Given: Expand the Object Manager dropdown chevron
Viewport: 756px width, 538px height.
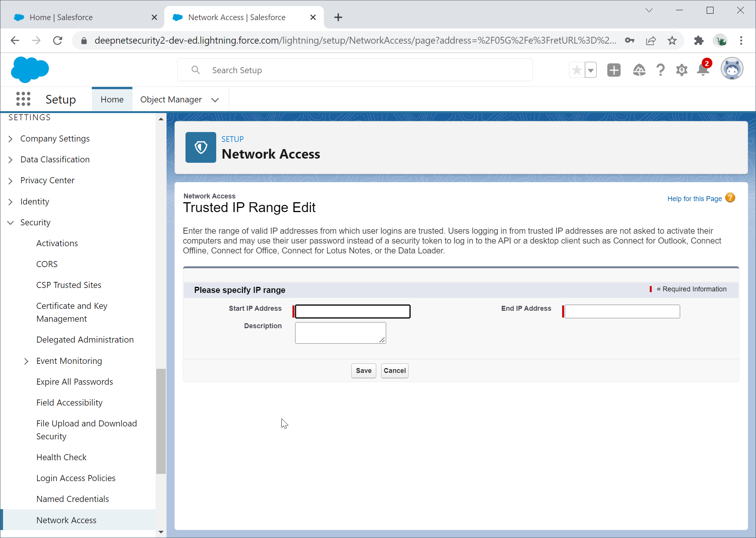Looking at the screenshot, I should pos(215,100).
